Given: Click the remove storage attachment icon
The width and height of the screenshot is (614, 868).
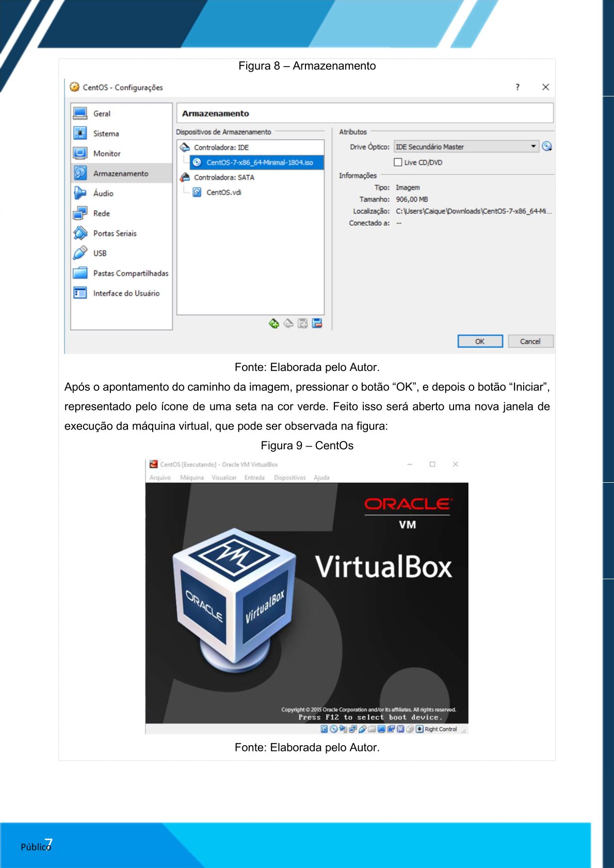Looking at the screenshot, I should [317, 323].
